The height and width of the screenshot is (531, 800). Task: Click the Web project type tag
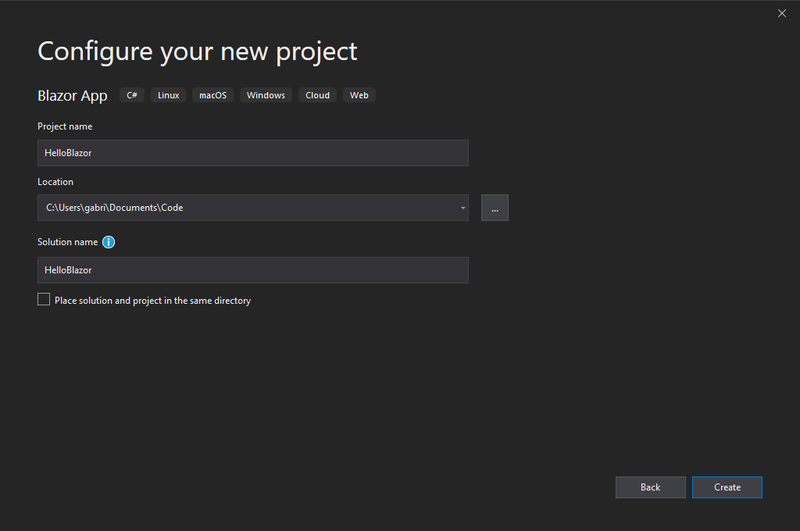(359, 95)
